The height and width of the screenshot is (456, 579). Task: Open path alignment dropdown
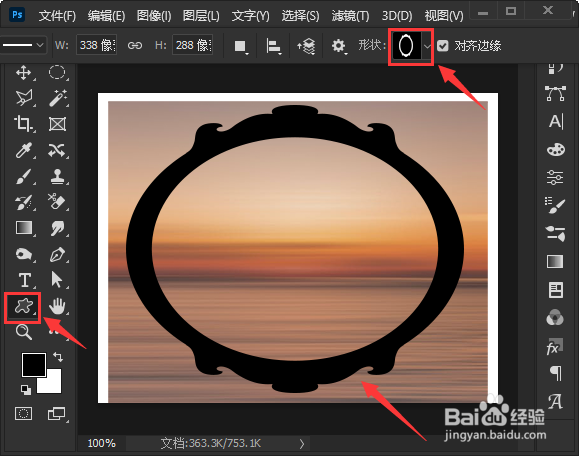(x=274, y=47)
